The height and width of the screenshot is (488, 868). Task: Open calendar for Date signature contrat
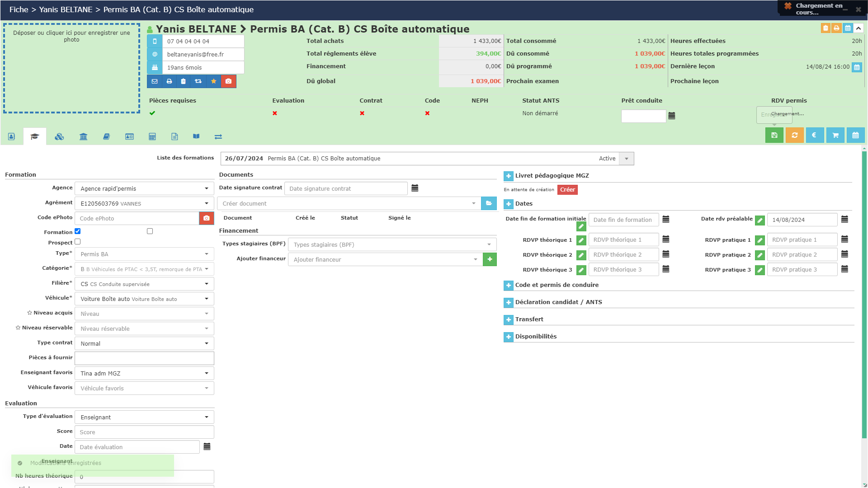pos(415,188)
